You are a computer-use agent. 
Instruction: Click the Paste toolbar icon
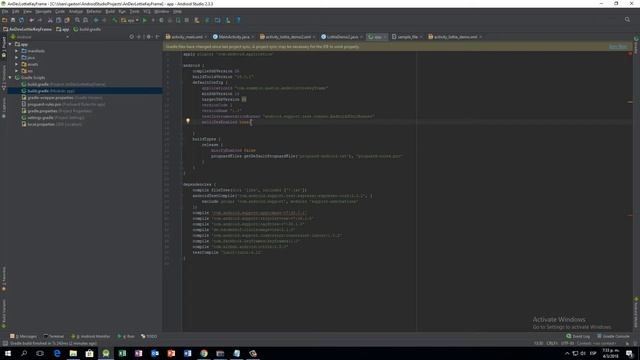click(x=67, y=20)
